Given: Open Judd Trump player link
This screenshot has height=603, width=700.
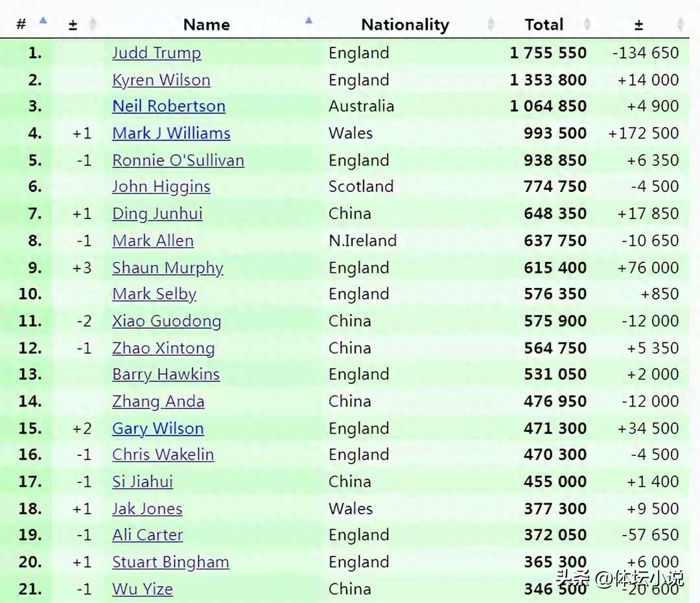Looking at the screenshot, I should coord(156,53).
